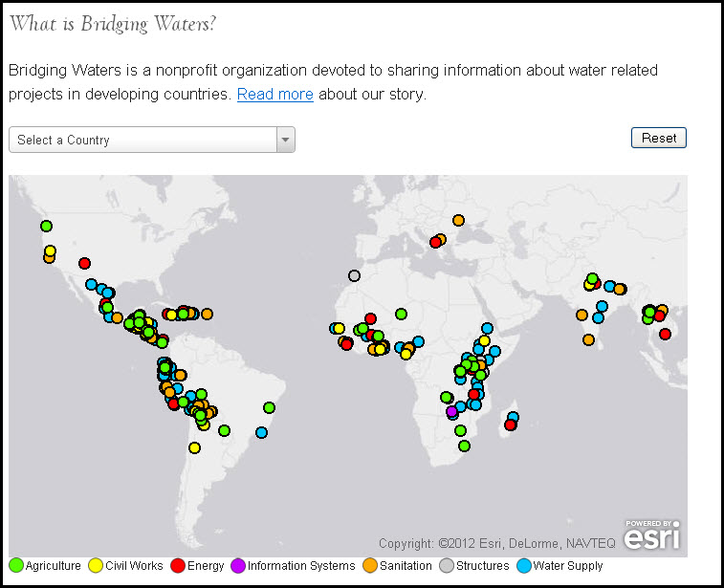Viewport: 724px width, 588px height.
Task: Select the gray Structures marker off northwest Africa
Action: click(x=354, y=276)
